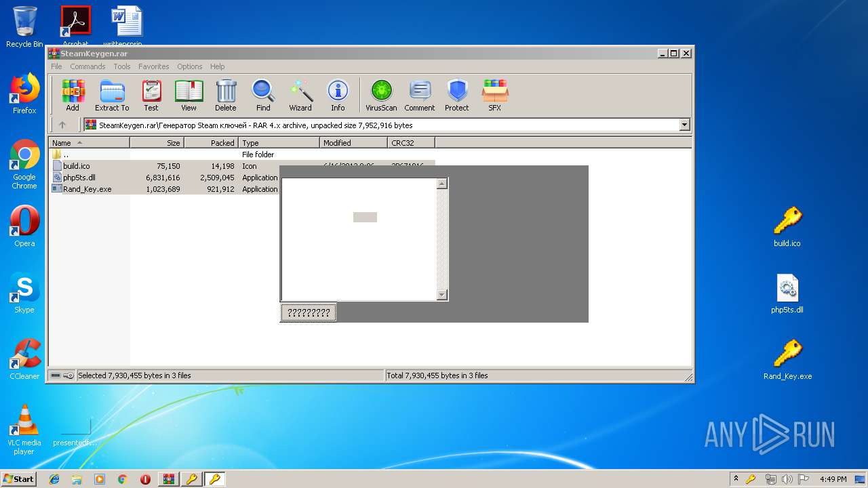Create SFX archive via toolbar
This screenshot has height=488, width=868.
coord(495,96)
